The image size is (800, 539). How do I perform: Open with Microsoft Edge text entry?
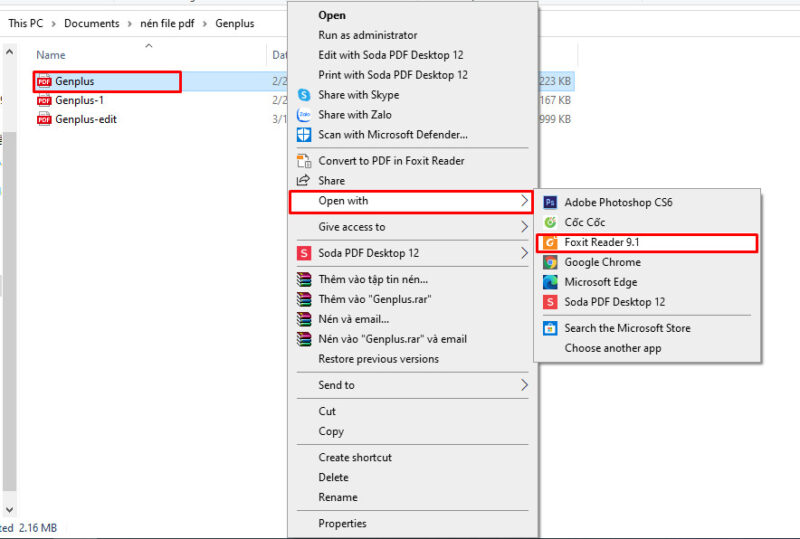(x=601, y=282)
